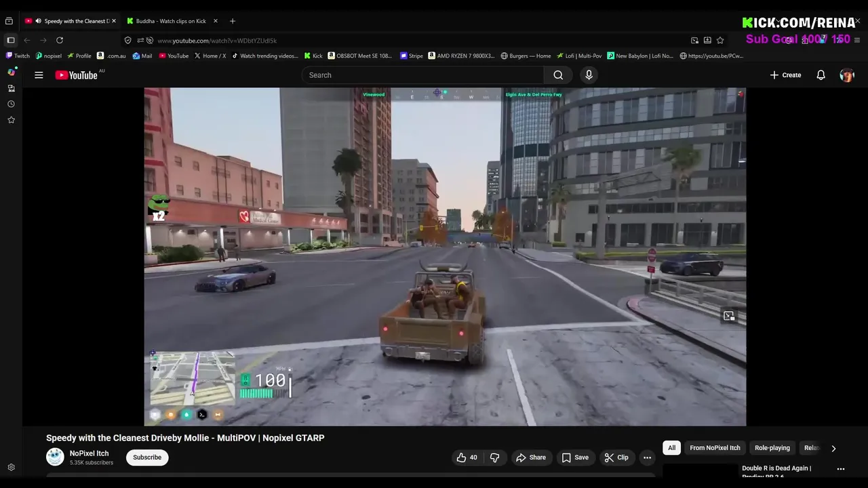Click the Clip button
Image resolution: width=868 pixels, height=488 pixels.
616,457
